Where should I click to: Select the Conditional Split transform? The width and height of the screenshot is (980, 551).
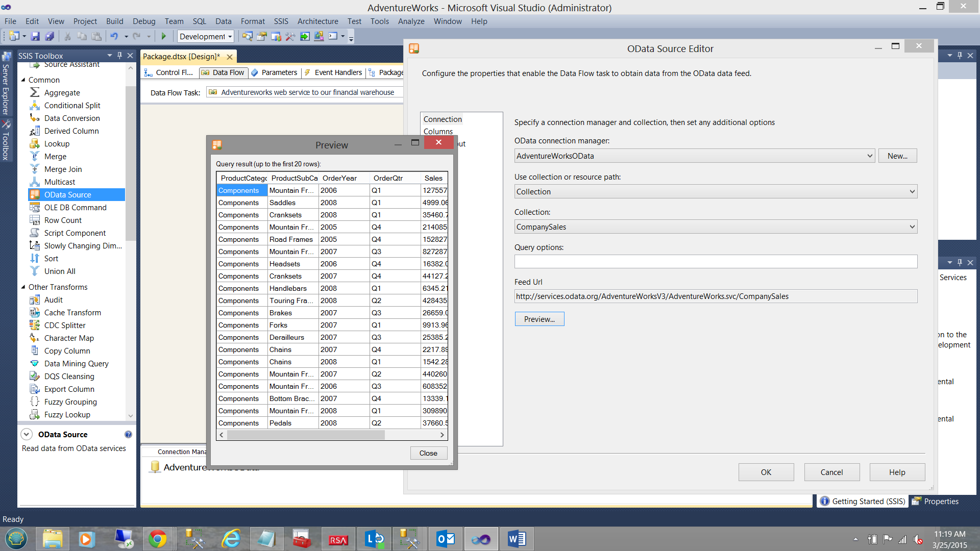point(72,105)
